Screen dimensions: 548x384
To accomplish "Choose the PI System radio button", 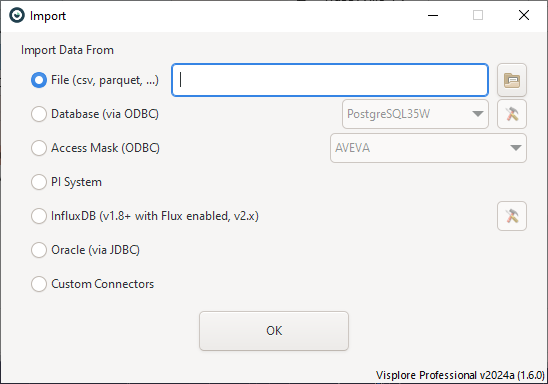I will [39, 182].
